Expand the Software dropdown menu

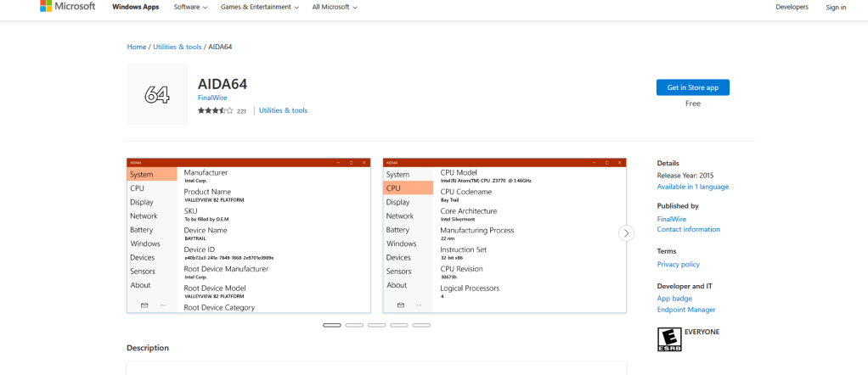pyautogui.click(x=190, y=7)
